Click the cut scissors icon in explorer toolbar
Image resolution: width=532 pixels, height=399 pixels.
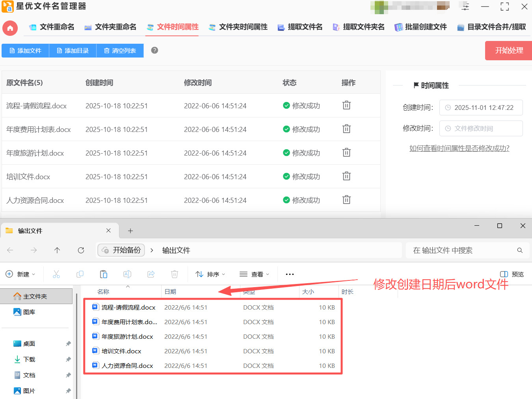tap(56, 274)
